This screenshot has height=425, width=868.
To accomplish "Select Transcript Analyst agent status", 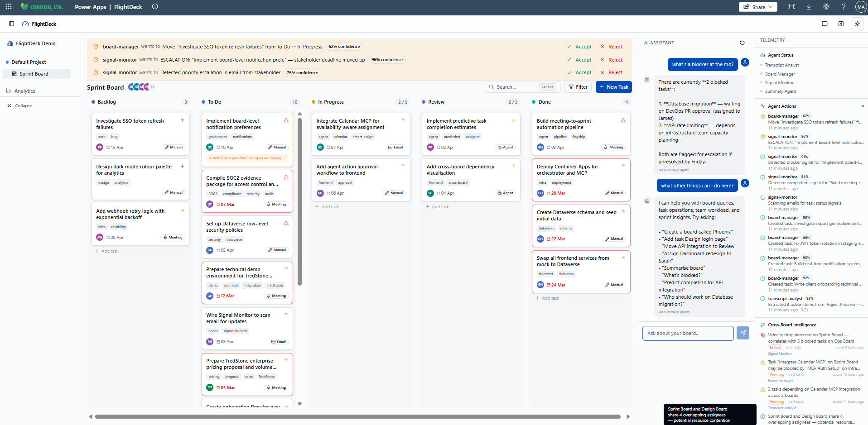I will [x=782, y=65].
